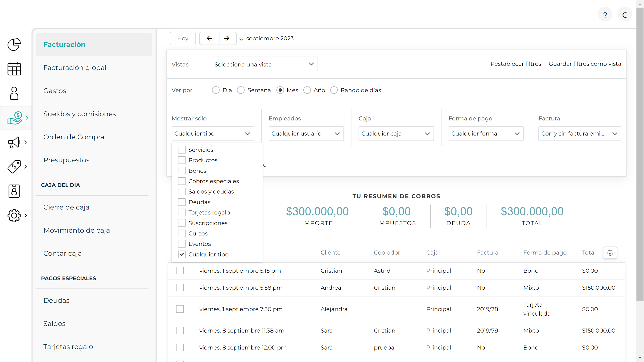Click the page vertical scrollbar thumb
Screen dimensions: 644x362
[640, 155]
